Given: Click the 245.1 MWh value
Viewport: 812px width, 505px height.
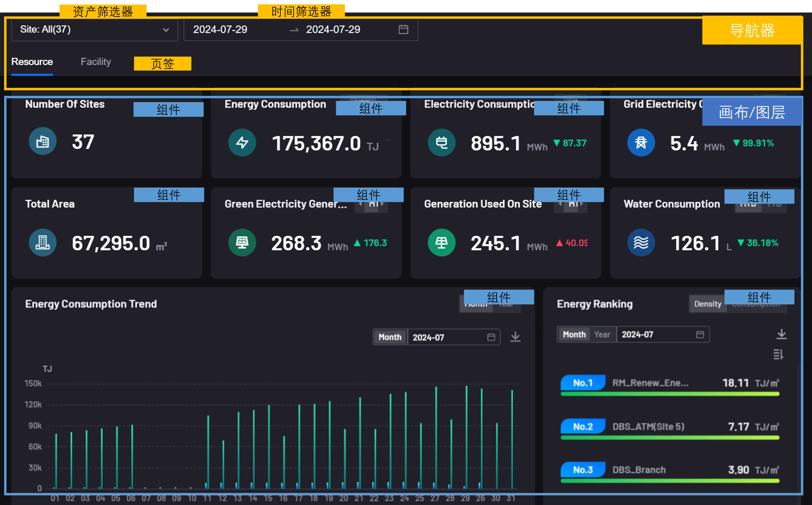Looking at the screenshot, I should (x=509, y=243).
